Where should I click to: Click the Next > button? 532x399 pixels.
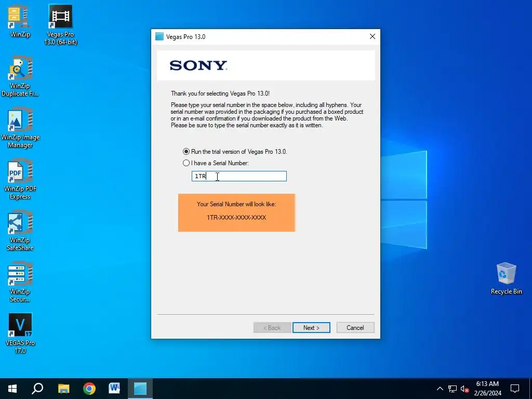(311, 328)
